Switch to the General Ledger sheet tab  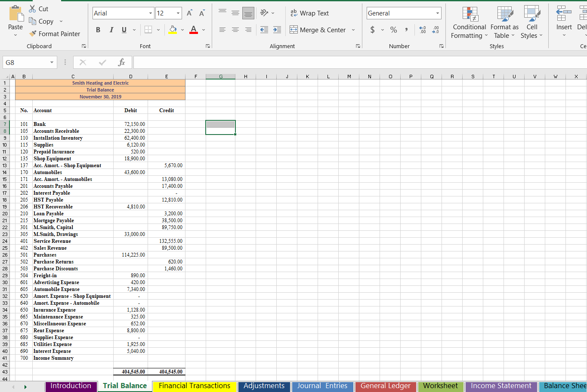click(386, 386)
